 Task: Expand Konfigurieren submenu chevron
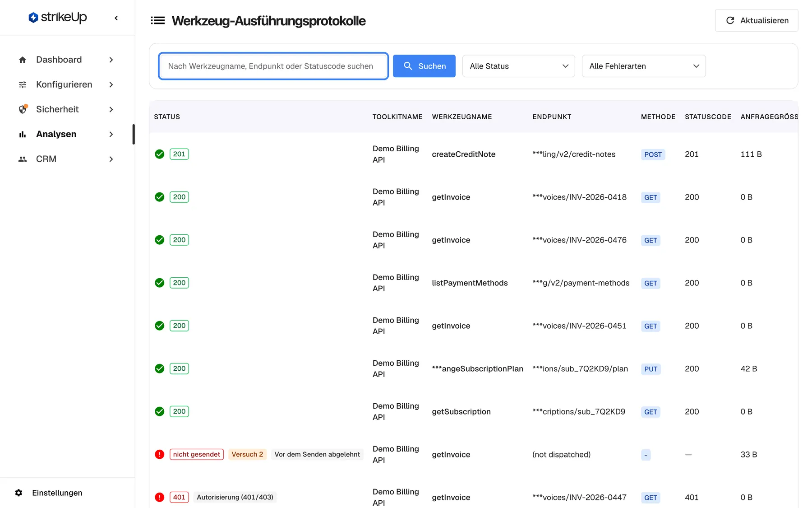111,84
